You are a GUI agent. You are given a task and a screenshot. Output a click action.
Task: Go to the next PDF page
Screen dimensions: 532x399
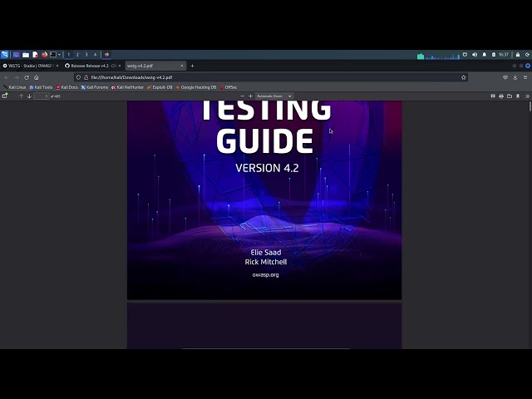(x=29, y=96)
